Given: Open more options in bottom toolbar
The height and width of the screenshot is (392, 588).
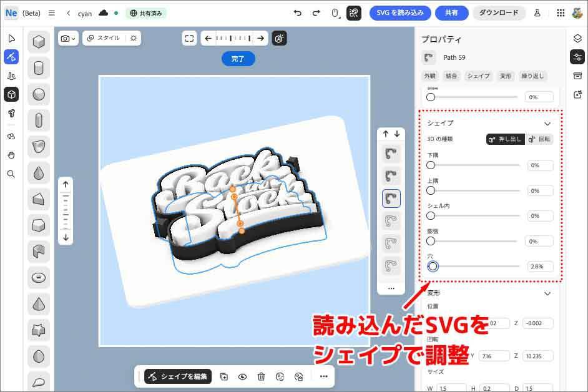Looking at the screenshot, I should 323,376.
